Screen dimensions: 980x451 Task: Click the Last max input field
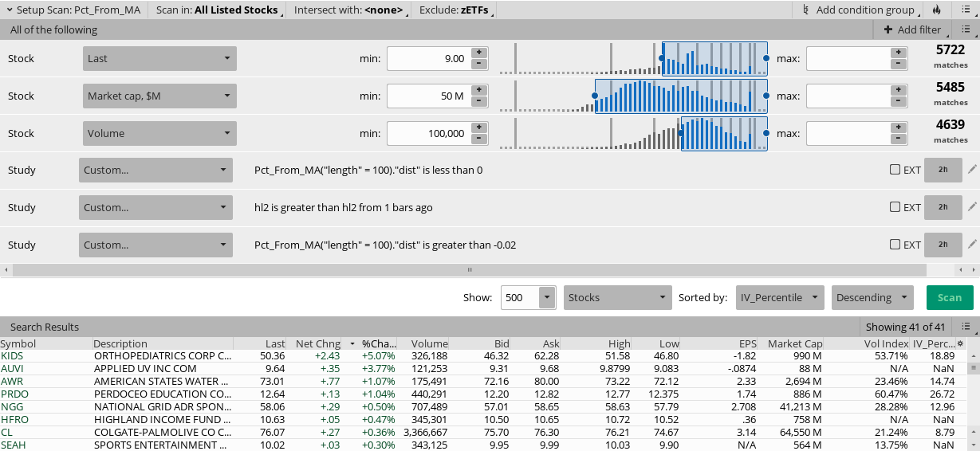848,59
